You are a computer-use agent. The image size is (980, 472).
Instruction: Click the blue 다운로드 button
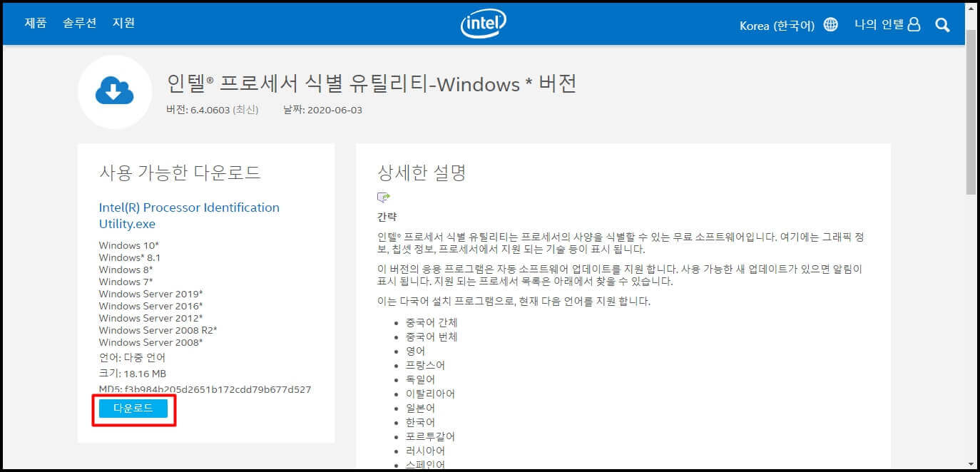pyautogui.click(x=133, y=408)
